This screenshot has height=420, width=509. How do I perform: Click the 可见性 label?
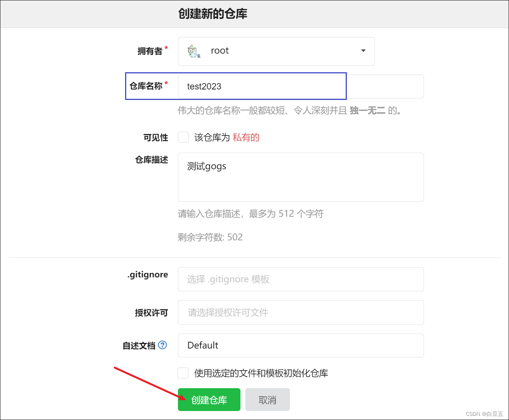[156, 137]
